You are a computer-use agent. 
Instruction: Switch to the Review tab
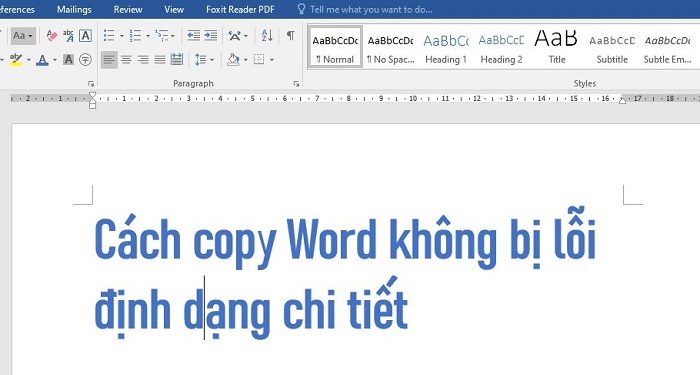128,9
